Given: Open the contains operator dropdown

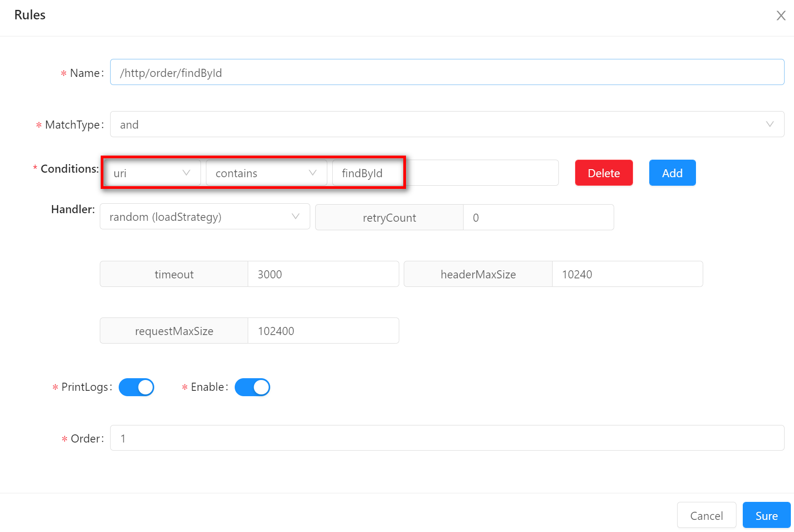Looking at the screenshot, I should point(266,173).
